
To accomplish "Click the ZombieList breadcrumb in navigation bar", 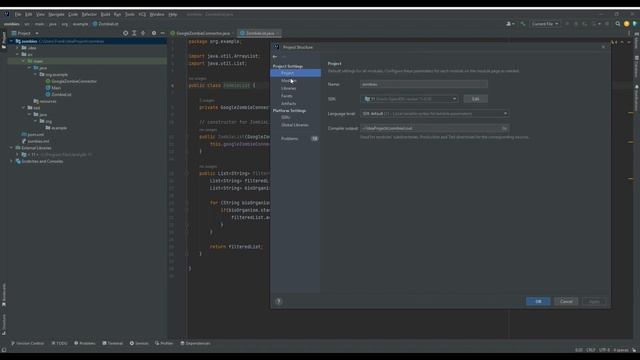I will pyautogui.click(x=106, y=24).
